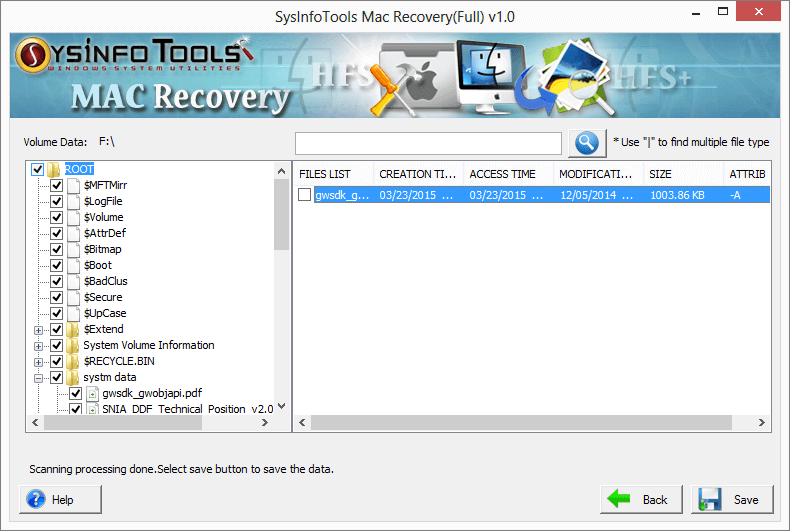Click files list scrollbar left arrow

302,423
